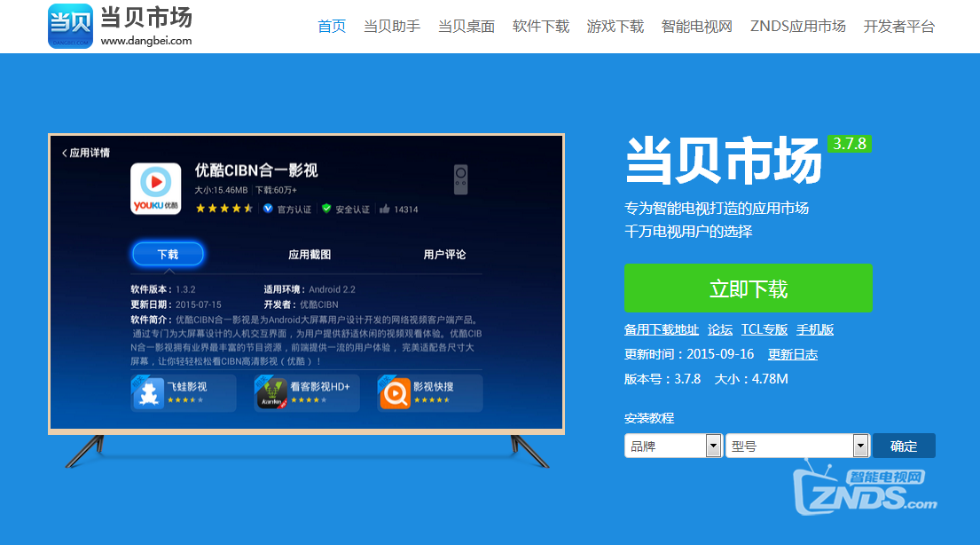Open the 智能电视网 navigation item
The image size is (980, 545).
tap(697, 27)
